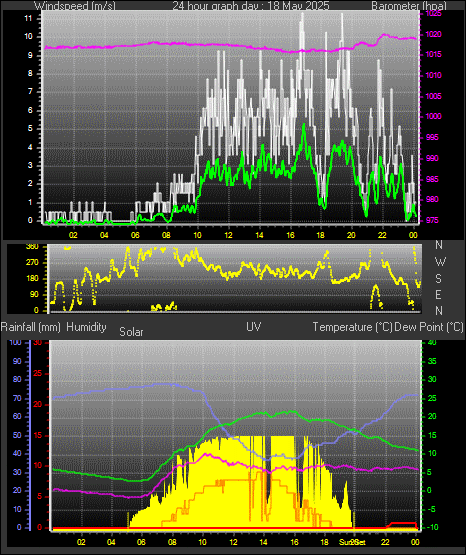The width and height of the screenshot is (466, 555).
Task: Click the Dew Point (°C) legend label
Action: click(429, 327)
